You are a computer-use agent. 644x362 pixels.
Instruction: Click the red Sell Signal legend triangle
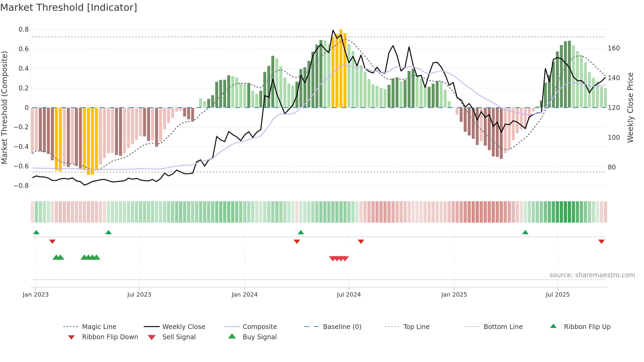tap(152, 337)
